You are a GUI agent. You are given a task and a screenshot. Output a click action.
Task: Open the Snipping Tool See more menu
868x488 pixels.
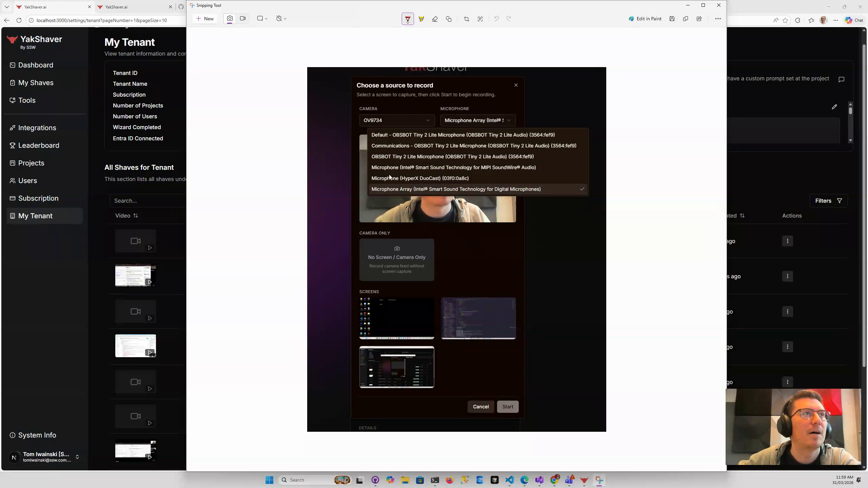coord(717,19)
